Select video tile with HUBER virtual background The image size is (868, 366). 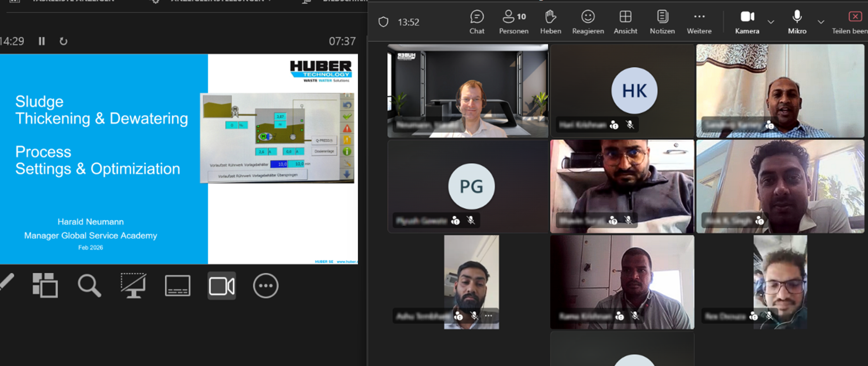point(468,91)
